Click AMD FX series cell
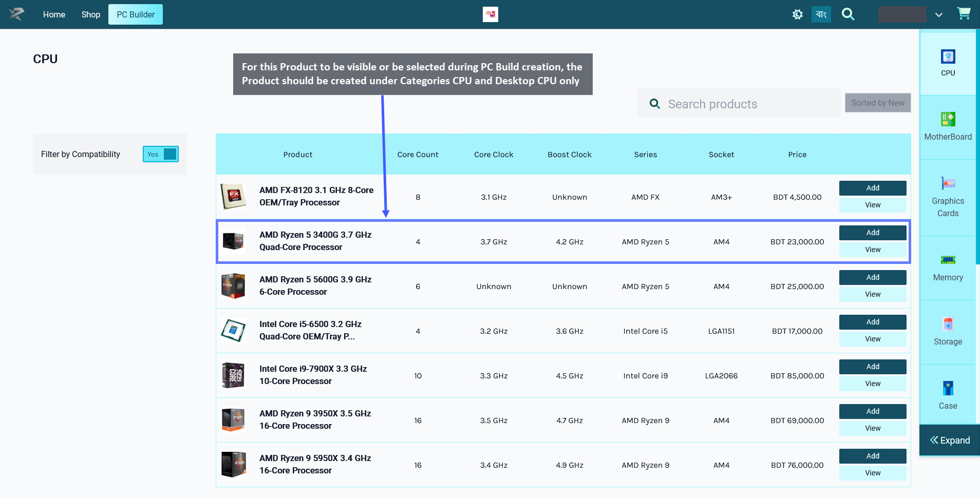This screenshot has width=980, height=497. 646,197
